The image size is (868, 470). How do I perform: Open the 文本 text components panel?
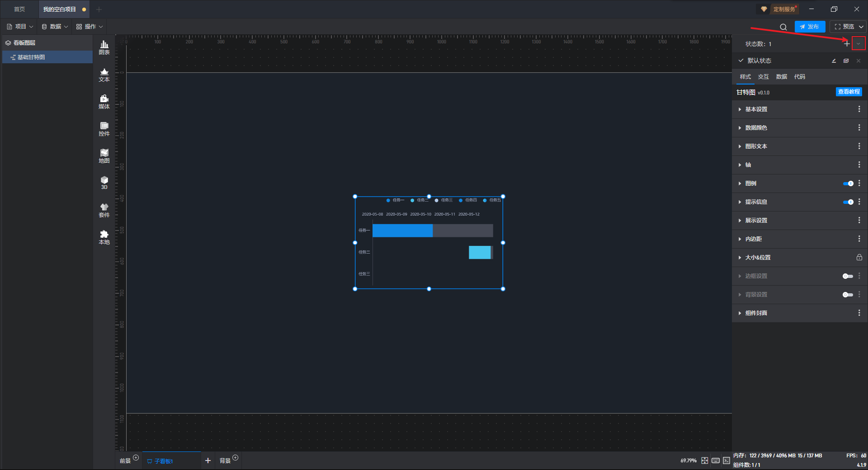click(104, 75)
